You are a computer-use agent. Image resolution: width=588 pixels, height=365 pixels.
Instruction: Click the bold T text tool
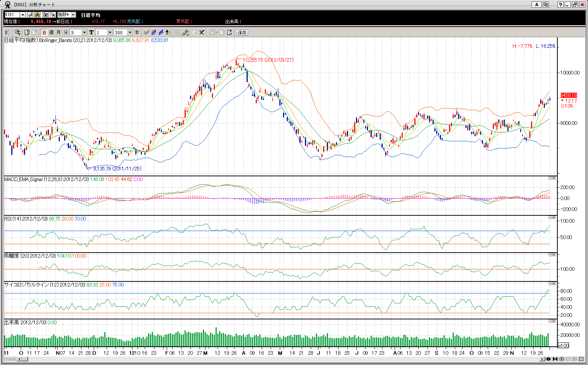91,32
